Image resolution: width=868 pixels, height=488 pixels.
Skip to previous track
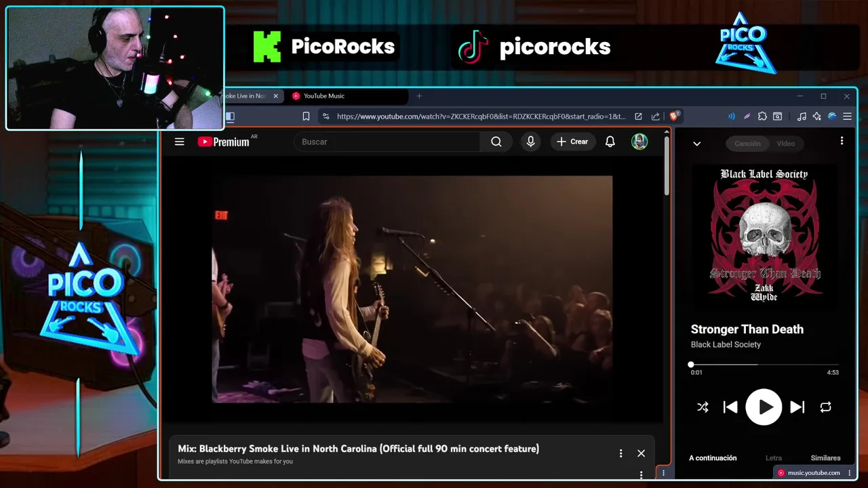[730, 407]
